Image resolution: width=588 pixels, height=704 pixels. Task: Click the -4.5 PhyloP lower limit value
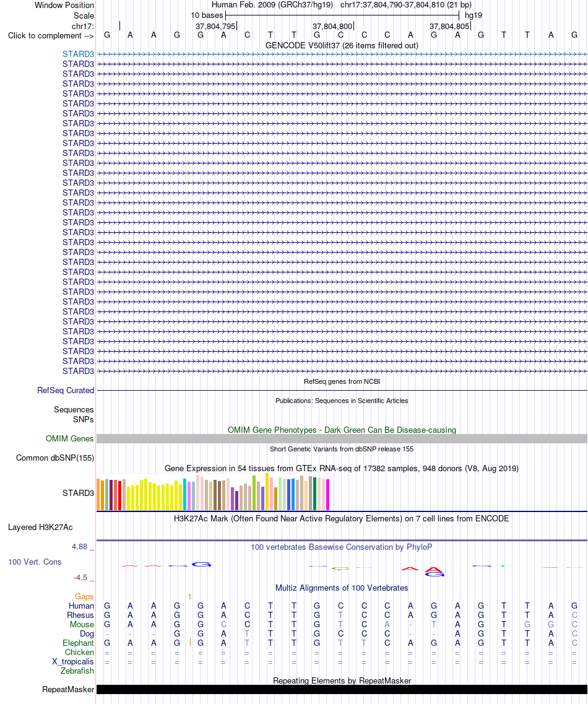[x=80, y=578]
